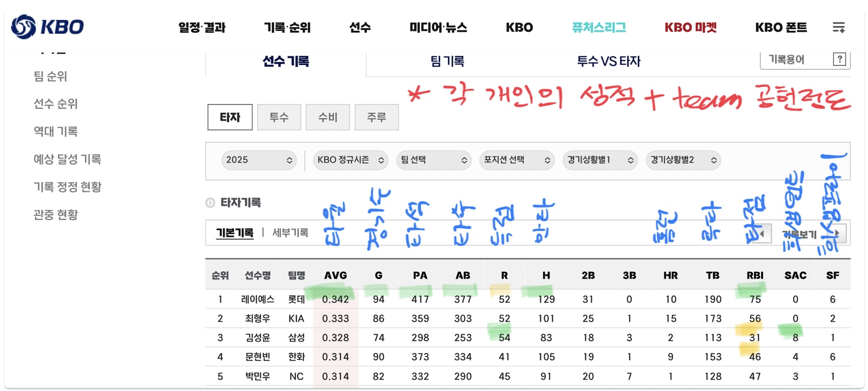Click the next columns arrow button
Image resolution: width=868 pixels, height=391 pixels.
pyautogui.click(x=837, y=233)
